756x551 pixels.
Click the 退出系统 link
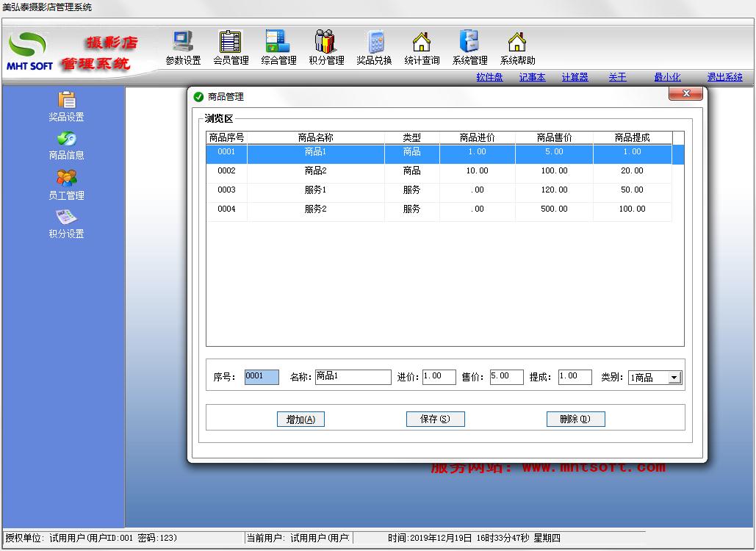[724, 77]
